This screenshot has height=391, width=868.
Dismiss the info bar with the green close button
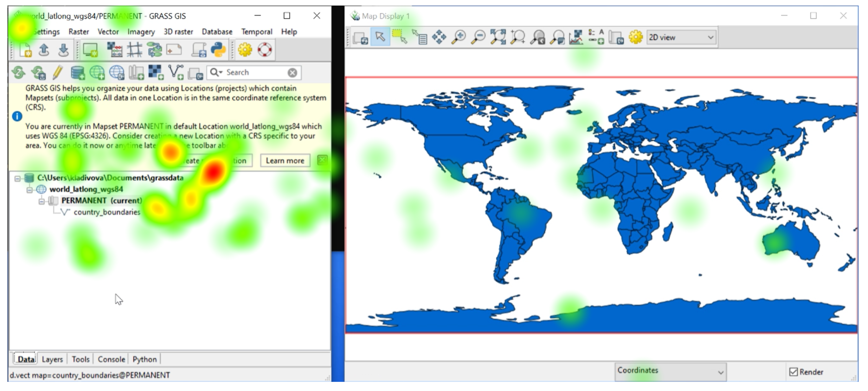click(322, 160)
